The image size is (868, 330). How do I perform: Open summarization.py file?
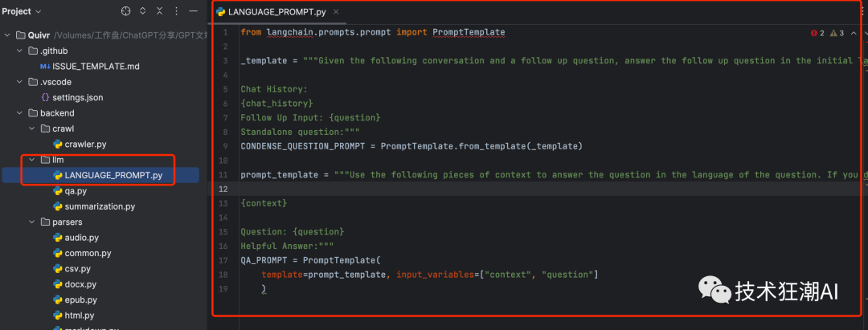(x=100, y=206)
